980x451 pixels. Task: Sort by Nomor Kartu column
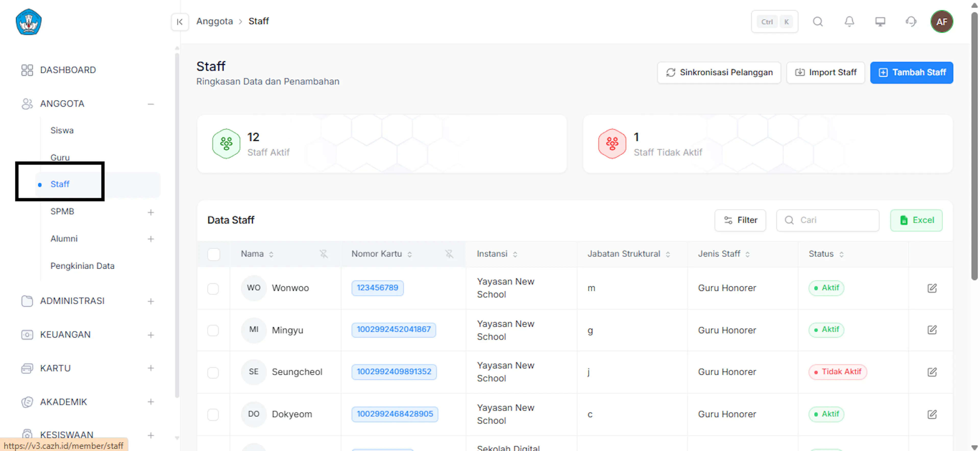409,254
